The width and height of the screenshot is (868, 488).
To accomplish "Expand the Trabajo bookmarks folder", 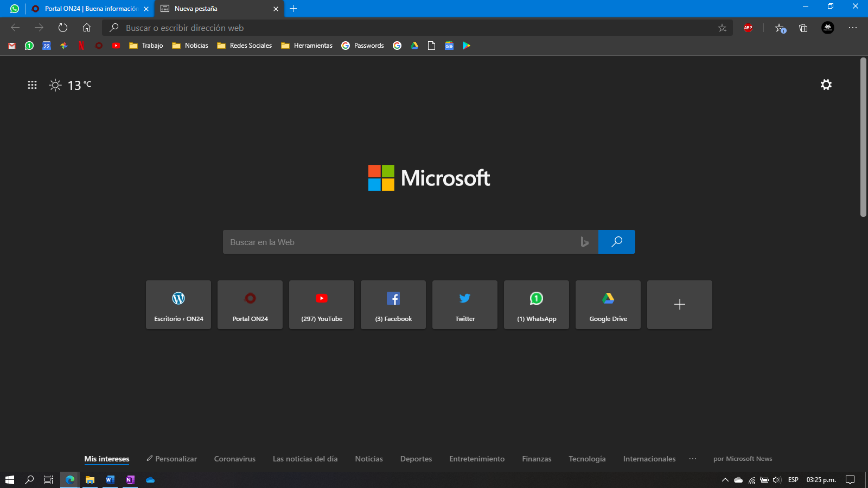I will point(146,46).
